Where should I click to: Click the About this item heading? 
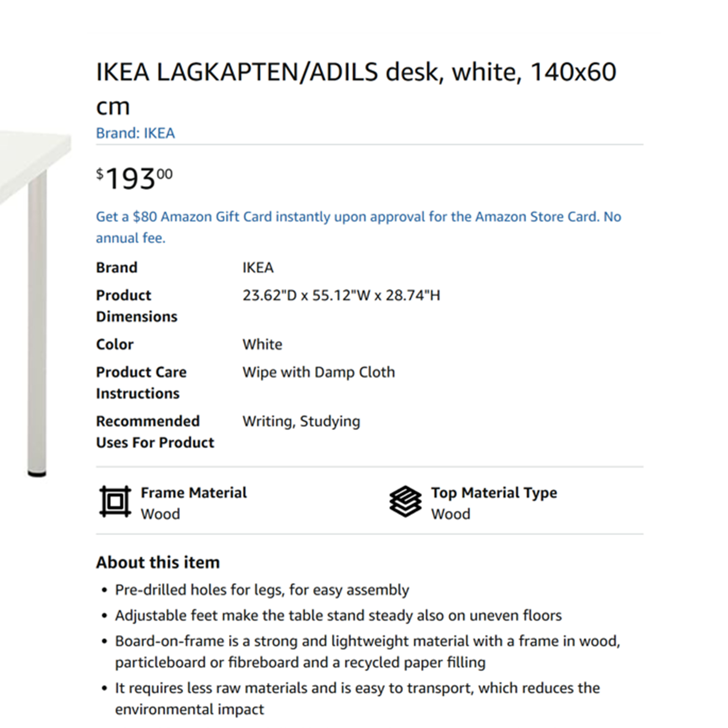click(158, 562)
